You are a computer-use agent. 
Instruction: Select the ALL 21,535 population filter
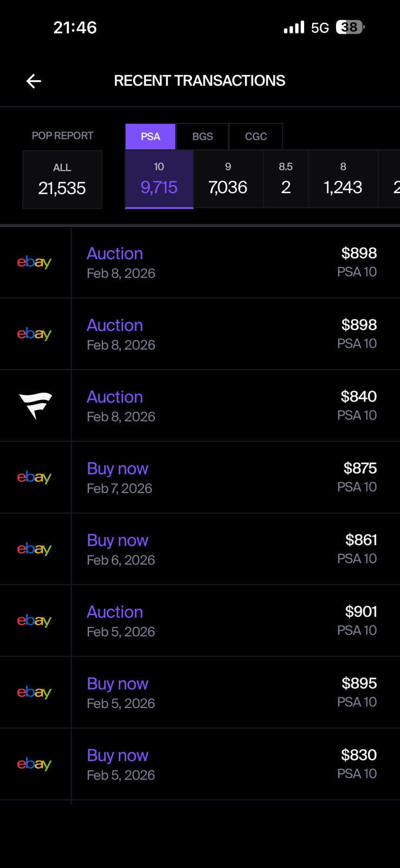click(x=62, y=180)
